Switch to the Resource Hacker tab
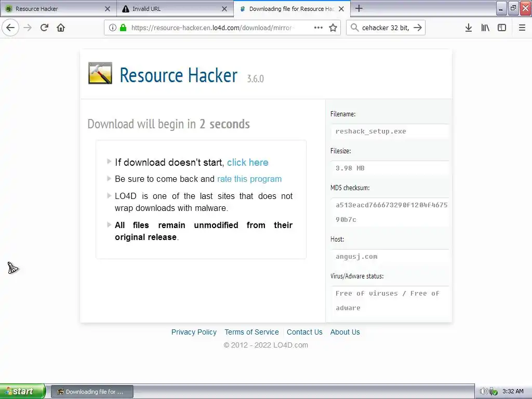 (x=58, y=9)
